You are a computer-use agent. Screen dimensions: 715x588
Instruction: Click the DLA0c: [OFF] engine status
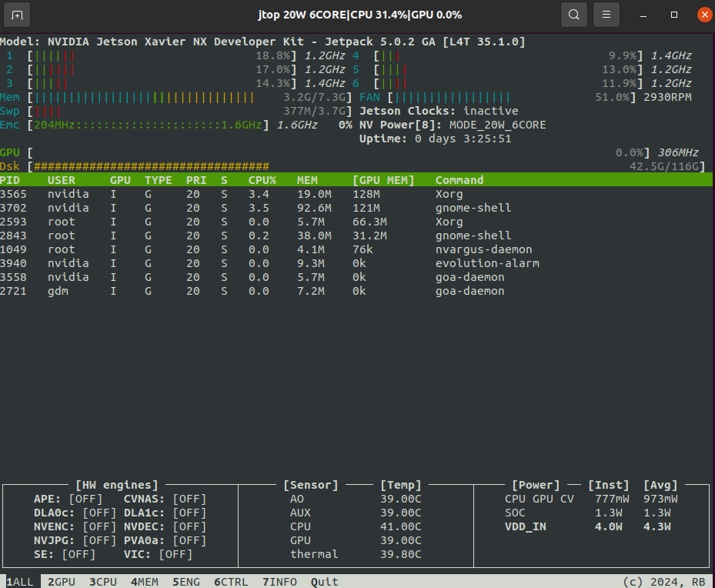[x=75, y=513]
